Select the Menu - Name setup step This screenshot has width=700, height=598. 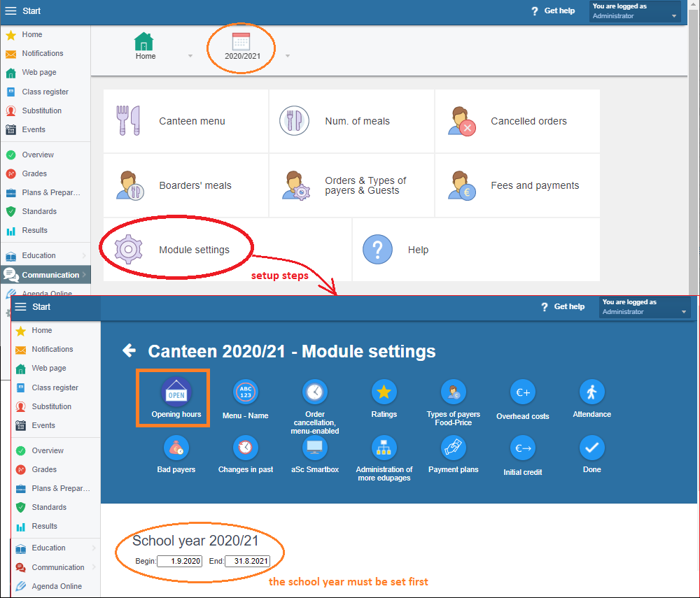click(246, 399)
